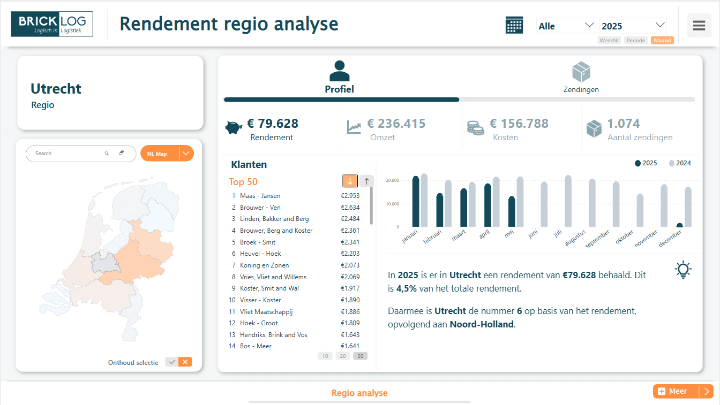This screenshot has width=720, height=405.
Task: Click the lightbulb insights icon
Action: (683, 269)
